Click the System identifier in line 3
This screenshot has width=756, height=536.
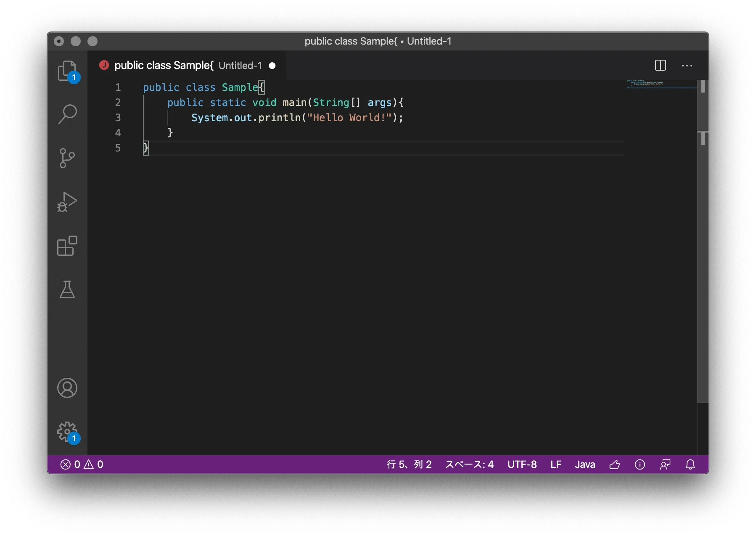(210, 117)
